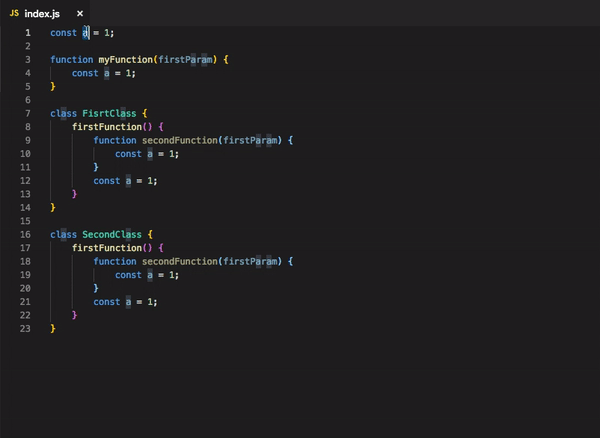The width and height of the screenshot is (600, 438).
Task: Click the FisrtClass class name
Action: click(x=112, y=113)
